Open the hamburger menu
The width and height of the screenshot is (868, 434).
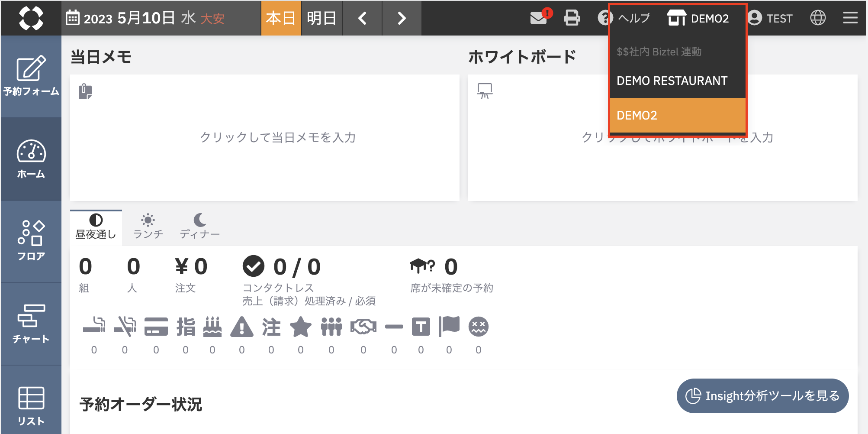pyautogui.click(x=850, y=18)
